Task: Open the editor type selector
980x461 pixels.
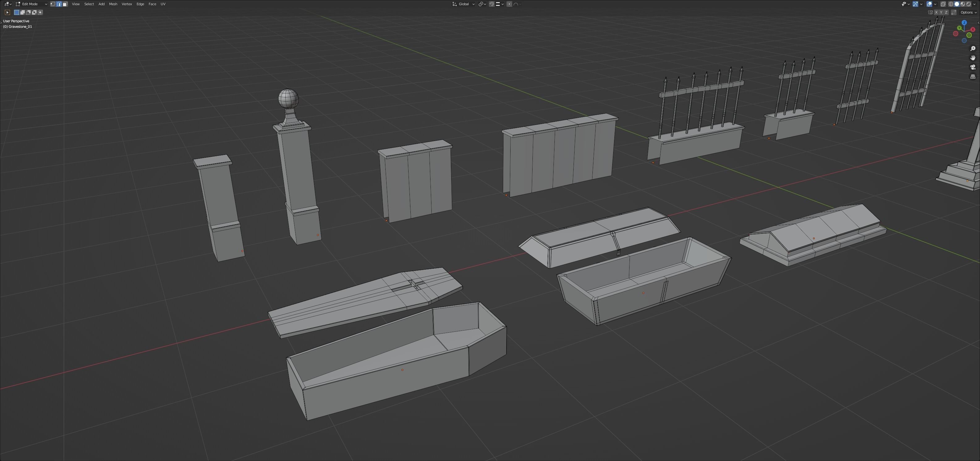Action: coord(8,4)
